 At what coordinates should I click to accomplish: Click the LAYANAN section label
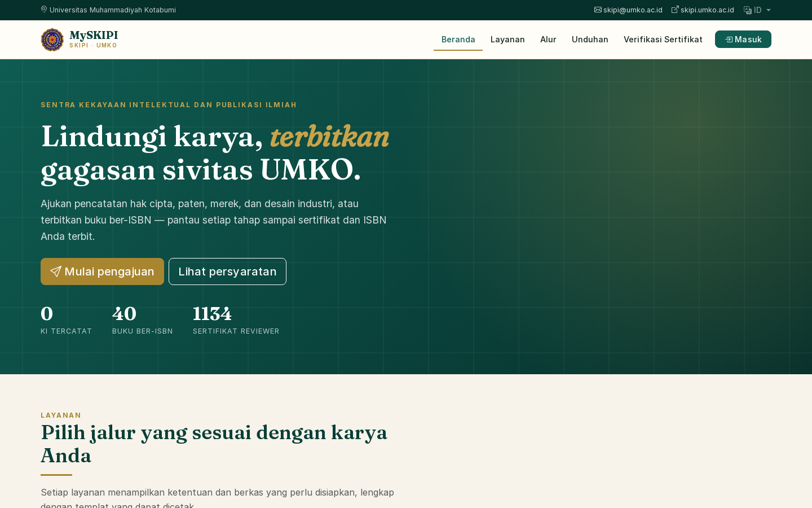[61, 415]
